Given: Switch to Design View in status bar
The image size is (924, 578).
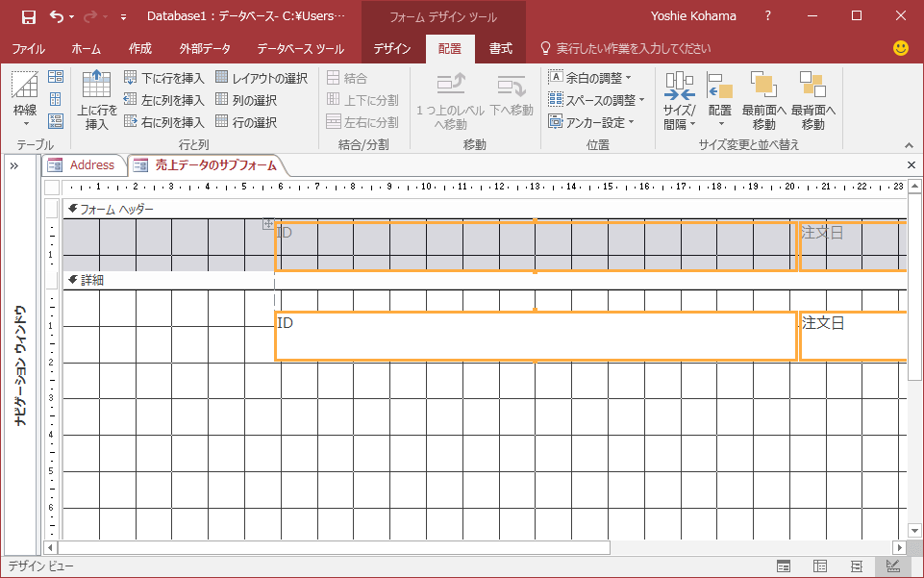Looking at the screenshot, I should point(893,566).
